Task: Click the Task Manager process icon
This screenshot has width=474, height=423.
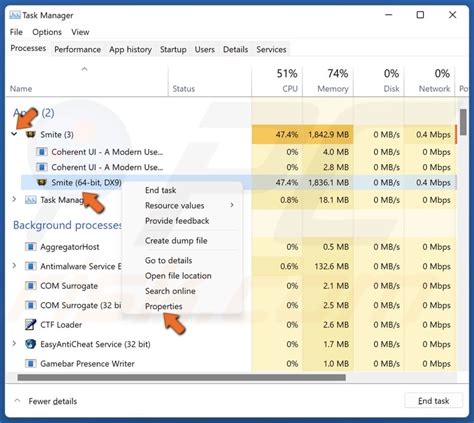Action: coord(31,200)
